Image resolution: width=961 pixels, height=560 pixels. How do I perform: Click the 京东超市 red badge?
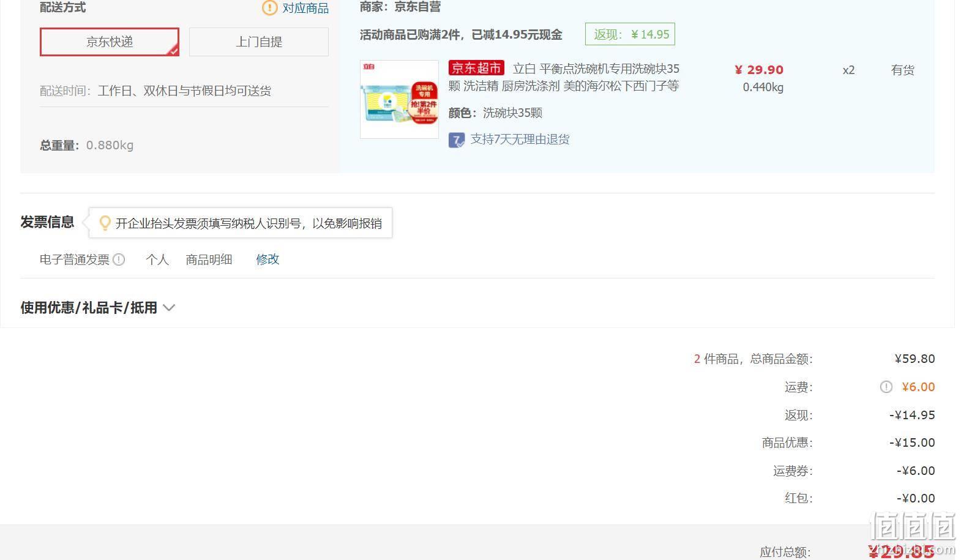click(x=476, y=68)
